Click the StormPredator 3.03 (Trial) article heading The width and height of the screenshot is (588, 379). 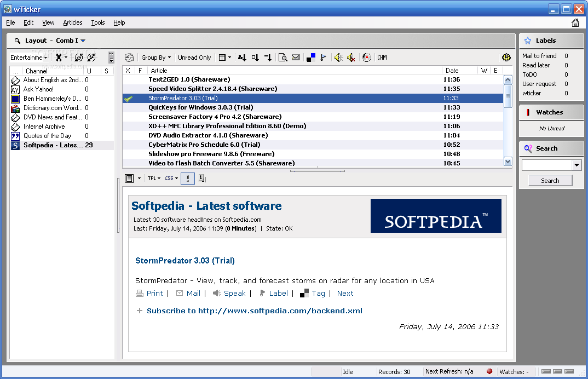pyautogui.click(x=185, y=261)
